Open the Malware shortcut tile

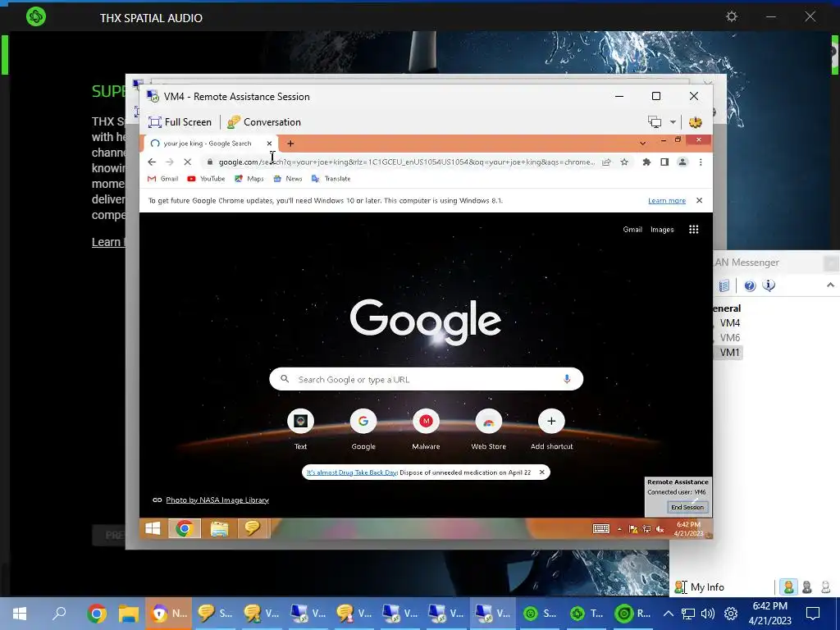(426, 429)
